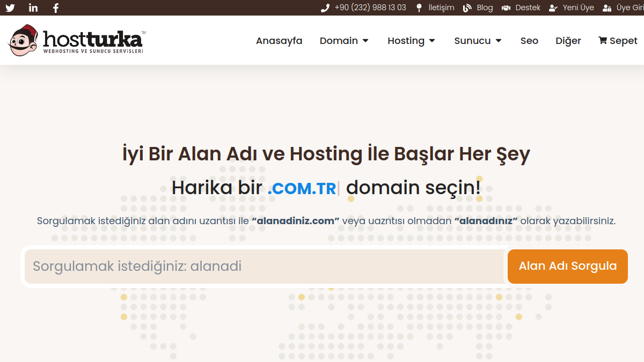This screenshot has width=644, height=362.
Task: Expand the Sunucu dropdown arrow
Action: (499, 41)
